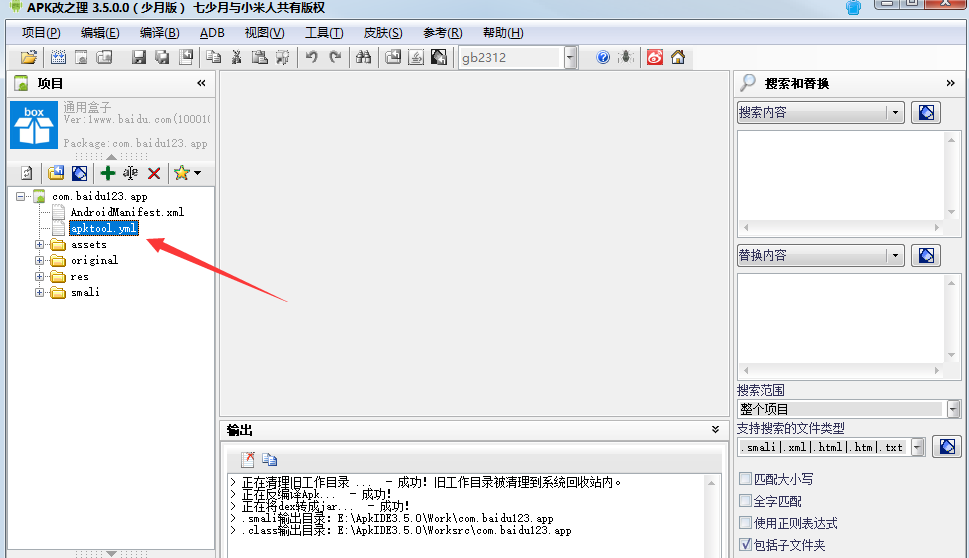
Task: Click search button beside 搜索内容 box
Action: [x=926, y=112]
